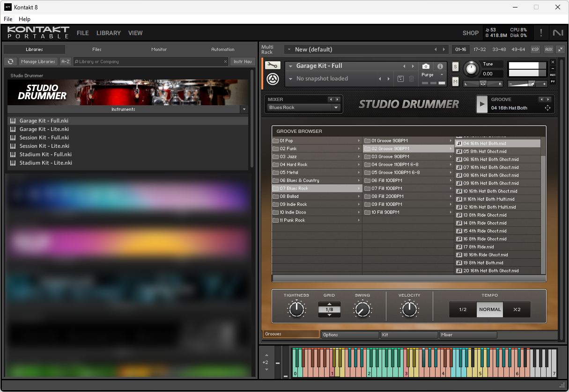569x392 pixels.
Task: Click the keyboard octave down arrow
Action: (266, 370)
